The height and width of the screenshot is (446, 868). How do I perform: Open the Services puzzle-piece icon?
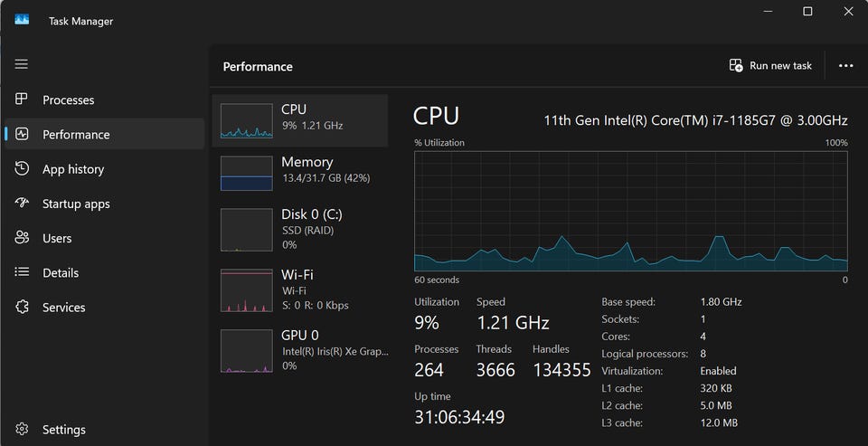[x=22, y=307]
